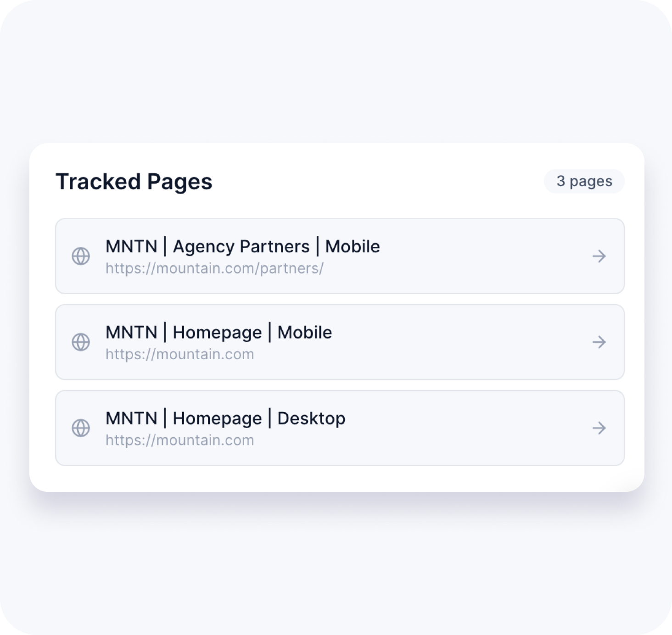Click the URL under Homepage Desktop title
Viewport: 672px width, 635px height.
click(179, 440)
